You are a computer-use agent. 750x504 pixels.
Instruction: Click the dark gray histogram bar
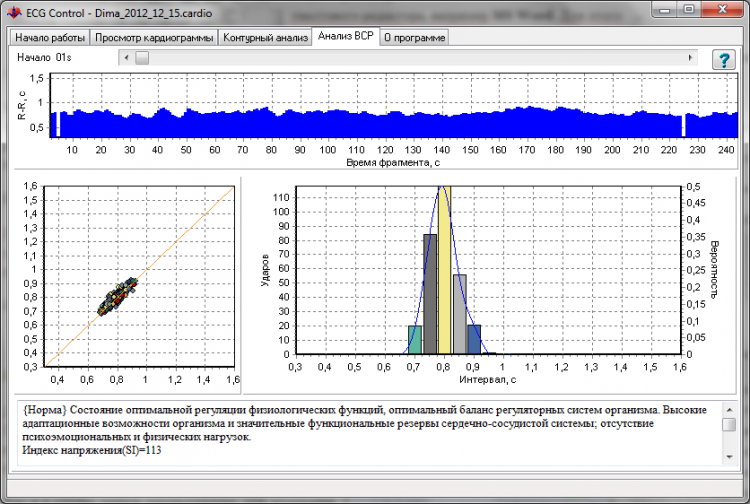pos(430,295)
